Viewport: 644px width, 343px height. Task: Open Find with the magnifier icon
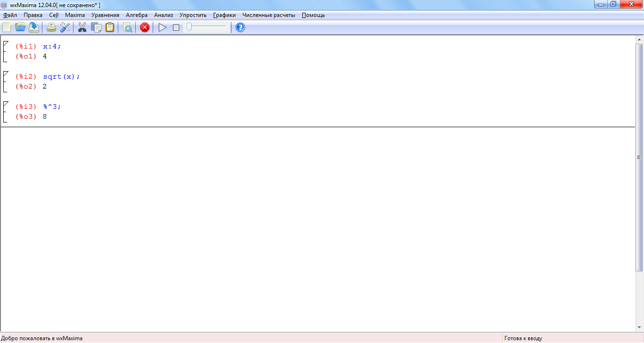click(x=127, y=27)
